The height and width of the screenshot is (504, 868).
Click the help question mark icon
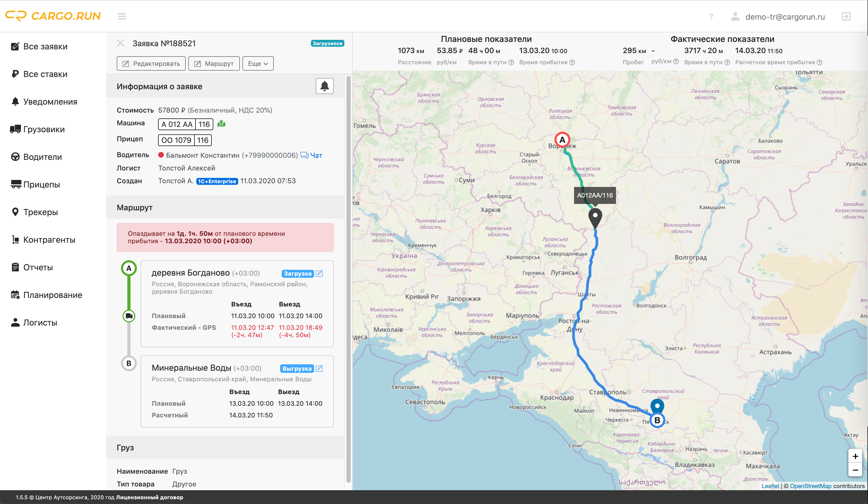click(x=711, y=16)
